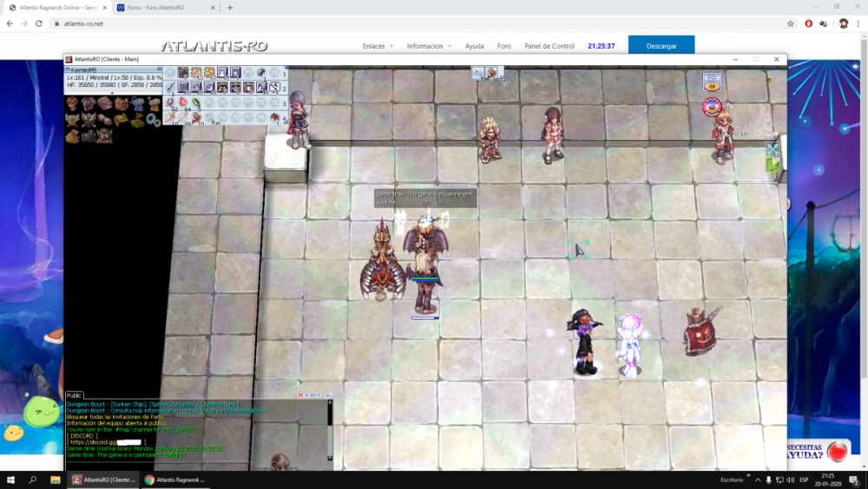
Task: Expand the Informacion dropdown menu
Action: (429, 46)
